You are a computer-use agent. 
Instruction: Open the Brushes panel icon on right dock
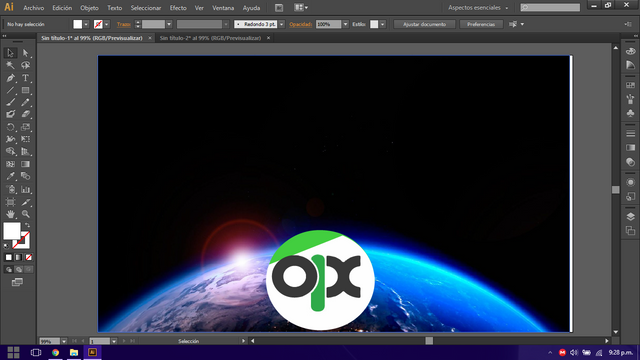(x=630, y=99)
